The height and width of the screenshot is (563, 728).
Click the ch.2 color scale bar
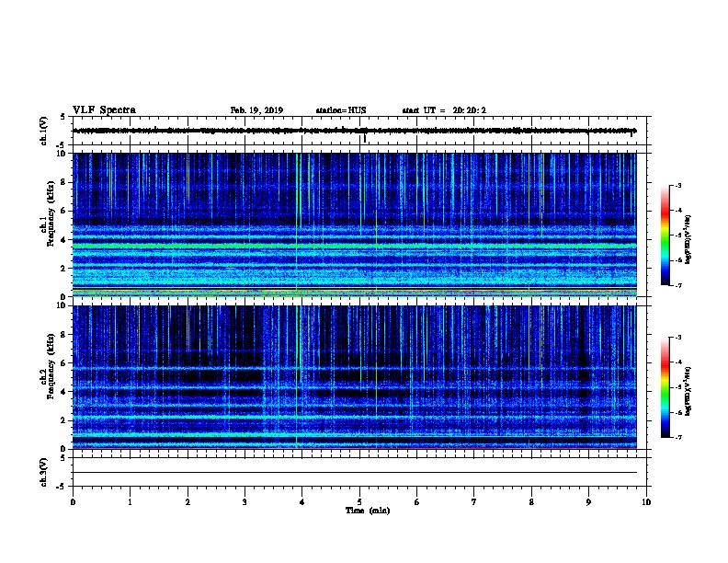665,387
